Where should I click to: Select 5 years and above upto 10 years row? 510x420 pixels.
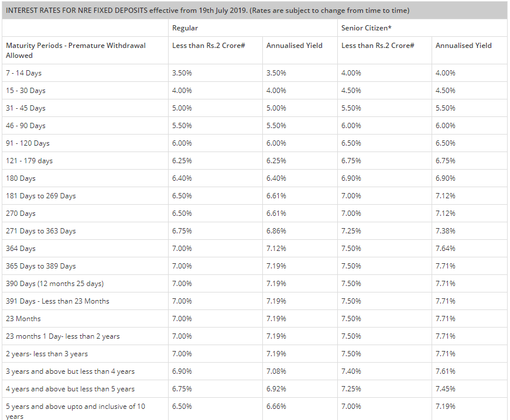click(x=254, y=409)
